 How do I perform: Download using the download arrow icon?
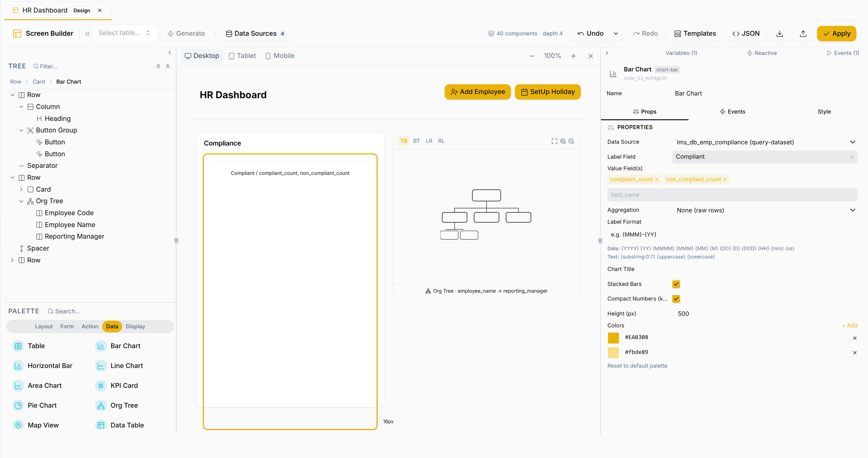(779, 34)
